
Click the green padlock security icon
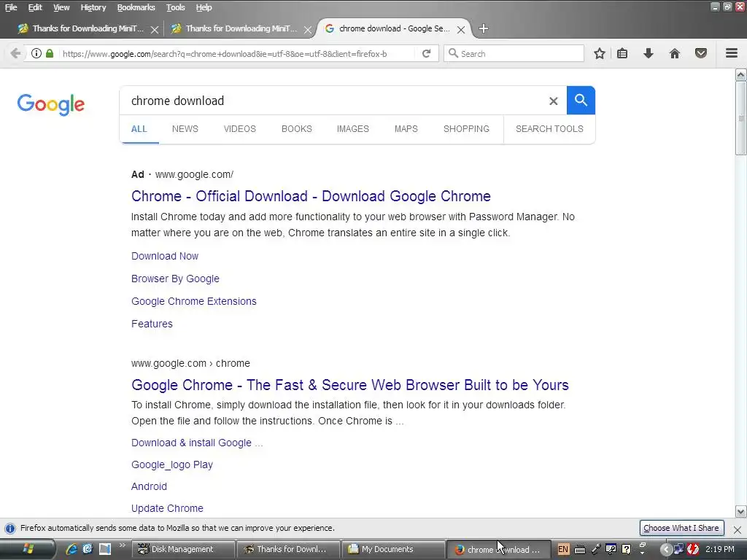point(50,53)
